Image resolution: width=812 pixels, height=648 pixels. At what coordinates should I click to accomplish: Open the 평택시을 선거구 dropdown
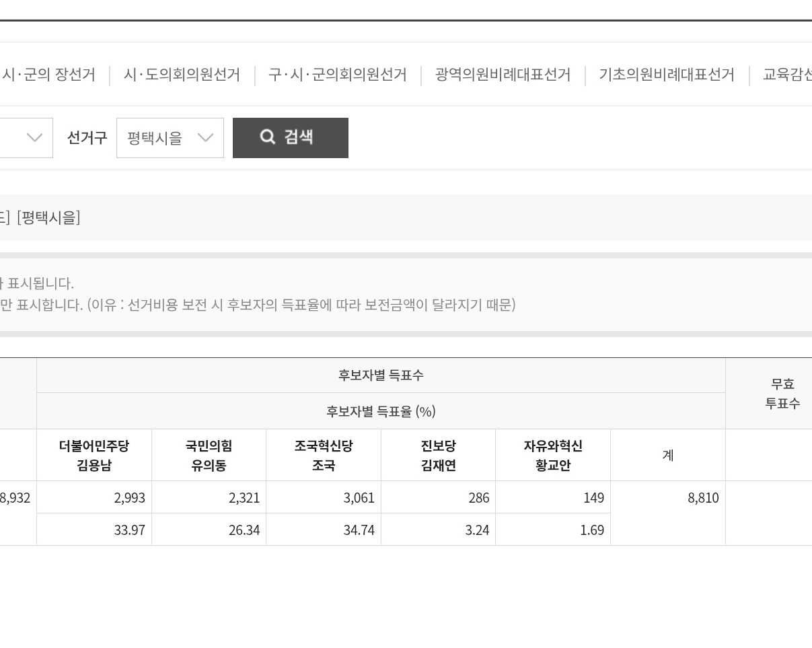click(x=170, y=138)
